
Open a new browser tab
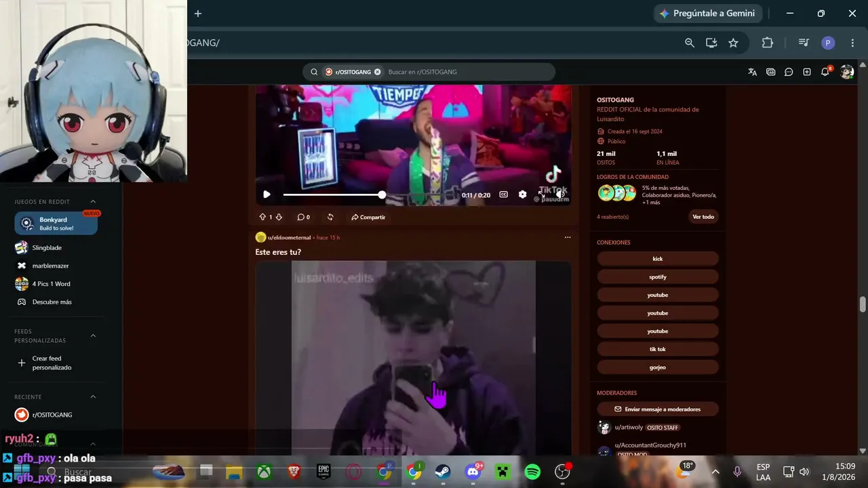198,14
